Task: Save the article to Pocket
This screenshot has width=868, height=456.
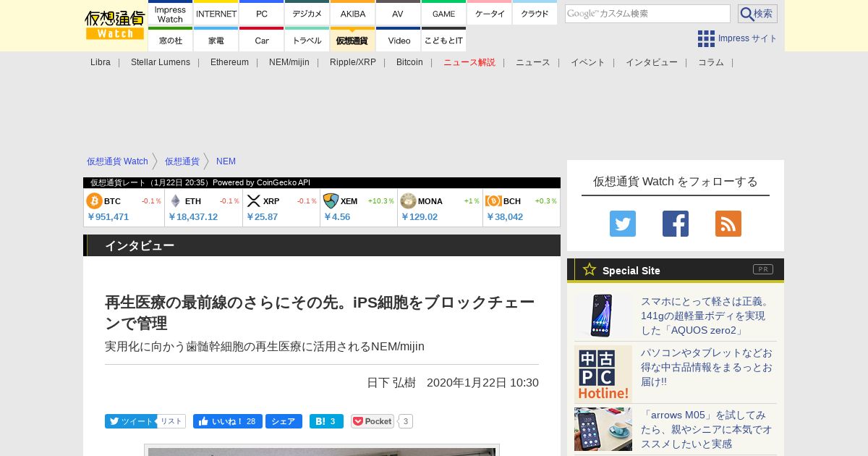Action: (373, 421)
